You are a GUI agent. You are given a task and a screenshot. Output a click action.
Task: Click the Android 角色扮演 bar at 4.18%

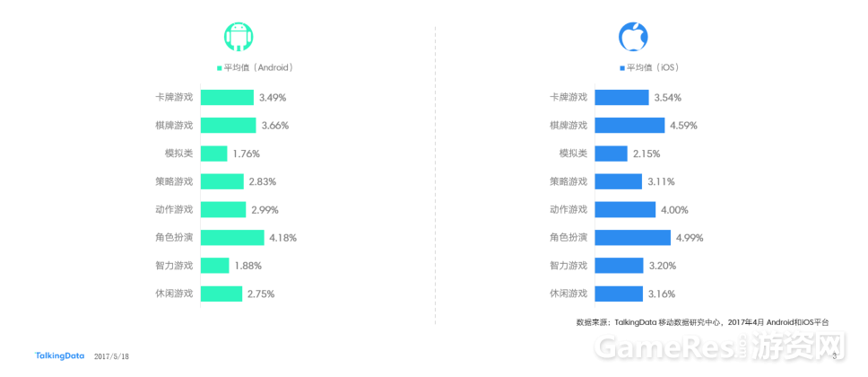(232, 237)
